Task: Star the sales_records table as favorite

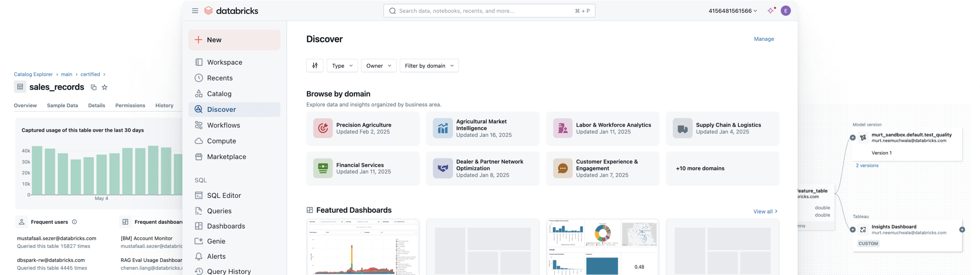Action: click(x=105, y=87)
